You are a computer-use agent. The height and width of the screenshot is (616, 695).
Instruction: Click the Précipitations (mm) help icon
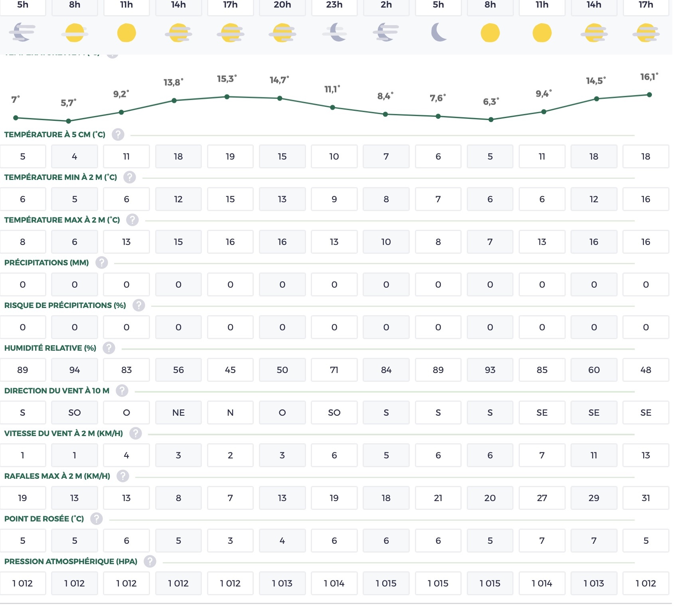[101, 263]
